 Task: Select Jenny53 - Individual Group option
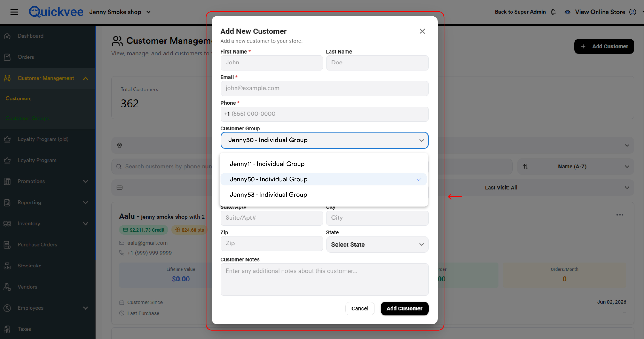[323, 195]
